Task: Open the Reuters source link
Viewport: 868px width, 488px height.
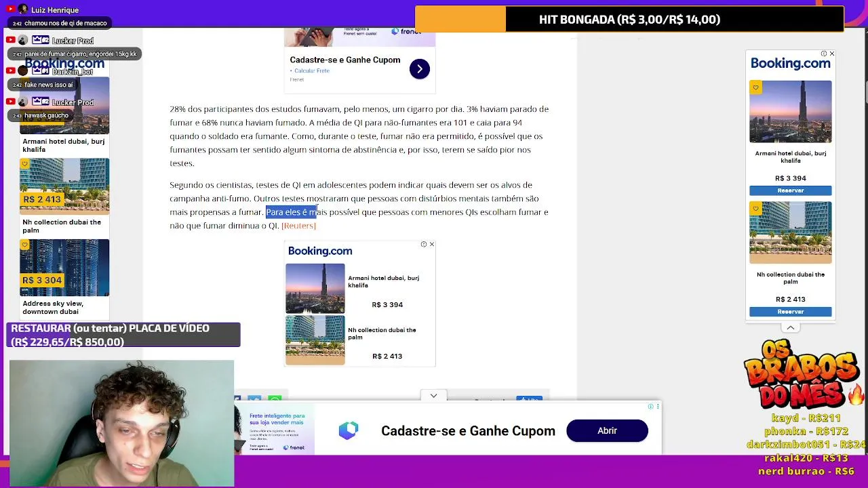Action: click(298, 226)
